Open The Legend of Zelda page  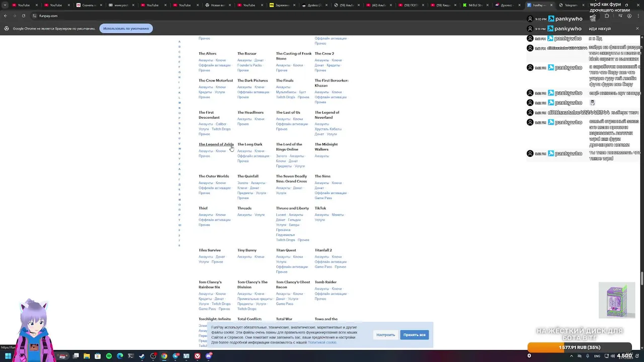pyautogui.click(x=216, y=144)
